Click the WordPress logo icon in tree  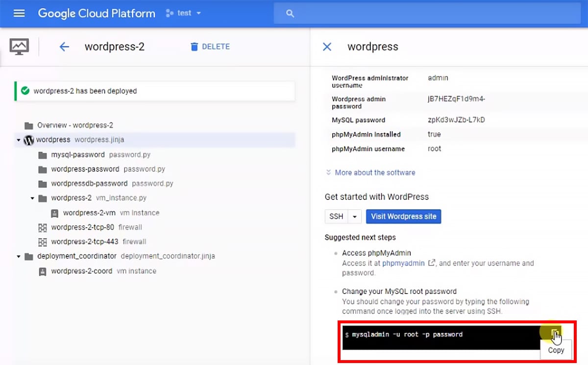pos(28,140)
